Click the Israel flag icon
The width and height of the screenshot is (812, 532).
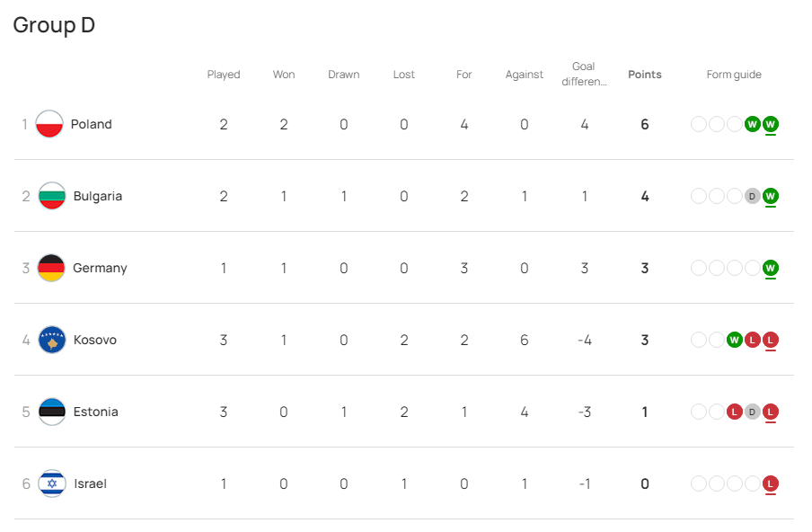(52, 483)
